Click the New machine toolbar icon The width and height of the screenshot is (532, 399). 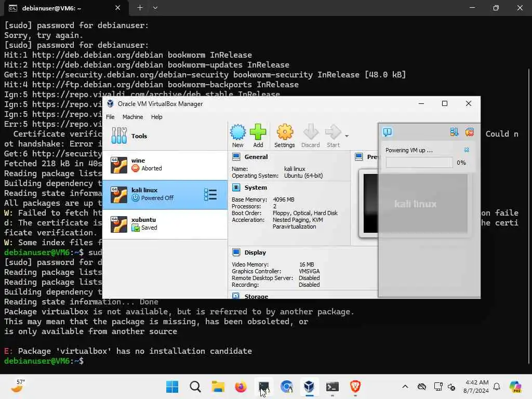click(238, 136)
